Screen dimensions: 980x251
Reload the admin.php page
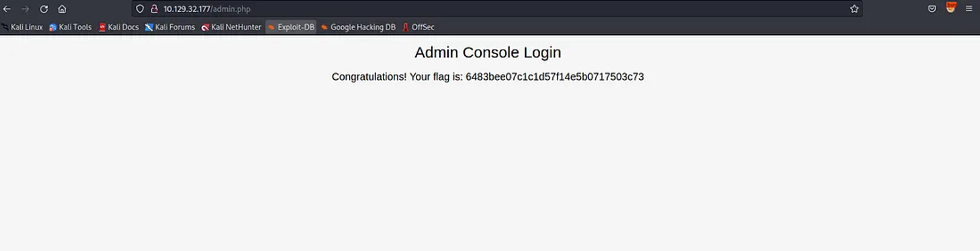click(x=43, y=9)
